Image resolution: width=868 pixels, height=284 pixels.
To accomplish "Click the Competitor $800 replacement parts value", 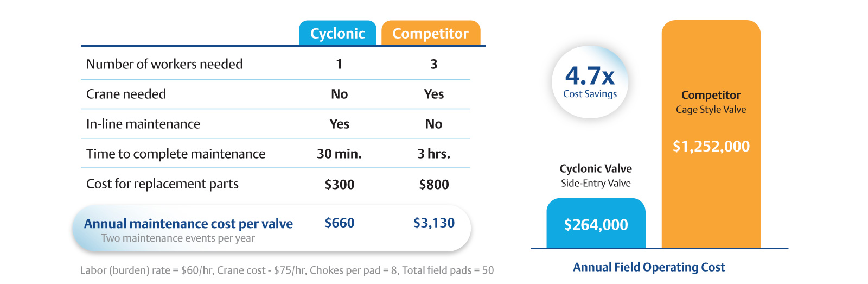I will tap(433, 185).
